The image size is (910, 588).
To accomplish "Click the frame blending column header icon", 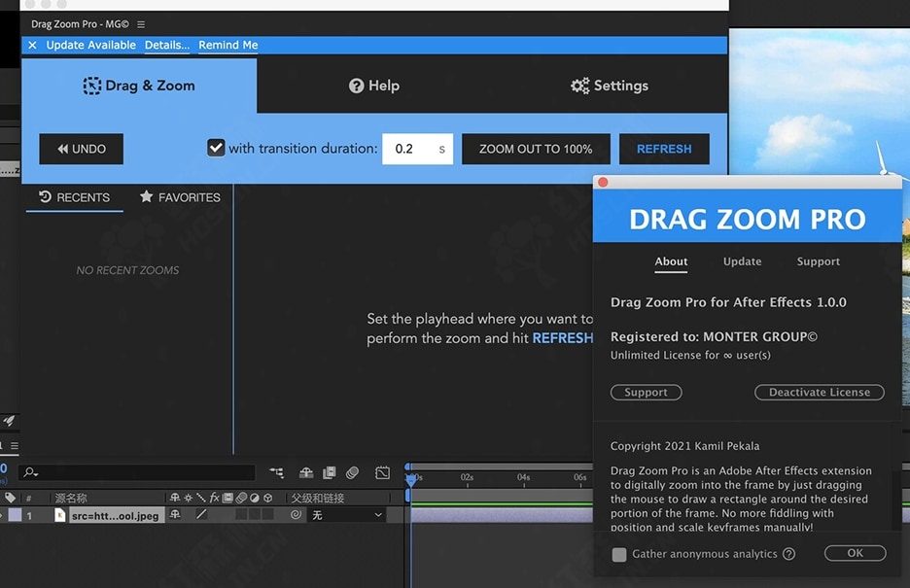I will [x=227, y=498].
